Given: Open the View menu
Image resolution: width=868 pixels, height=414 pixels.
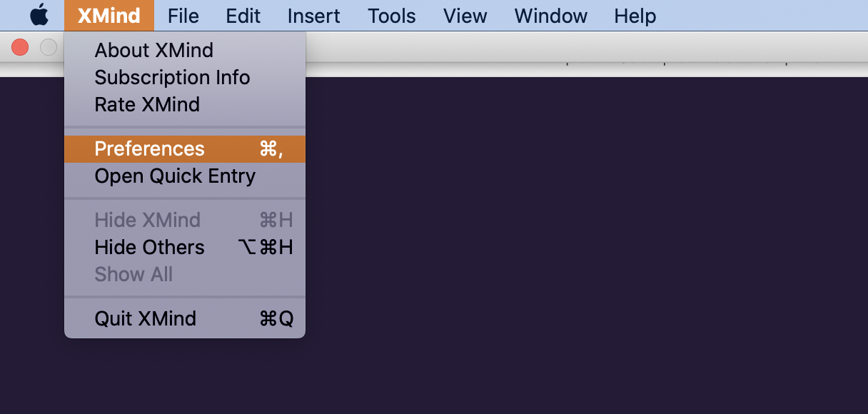Looking at the screenshot, I should tap(465, 16).
